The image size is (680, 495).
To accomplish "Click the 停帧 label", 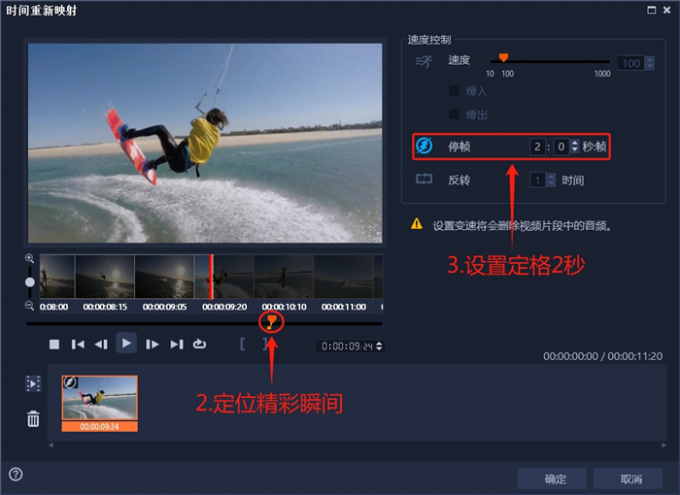I will click(459, 147).
